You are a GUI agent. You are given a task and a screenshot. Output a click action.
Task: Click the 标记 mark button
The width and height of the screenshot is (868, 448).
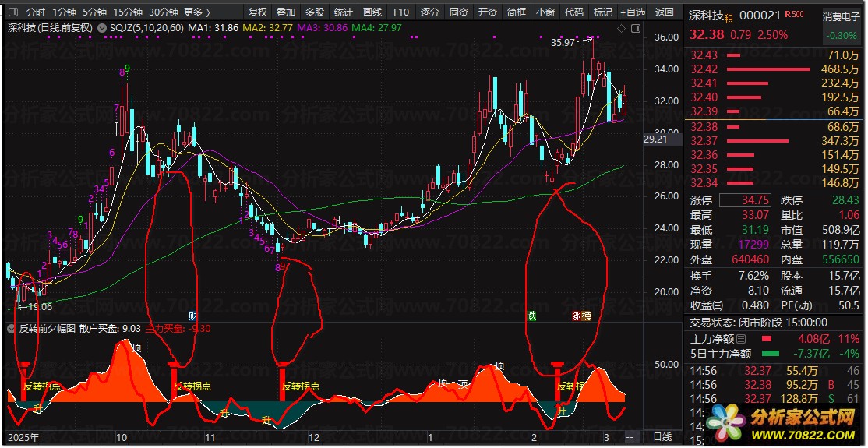(603, 12)
